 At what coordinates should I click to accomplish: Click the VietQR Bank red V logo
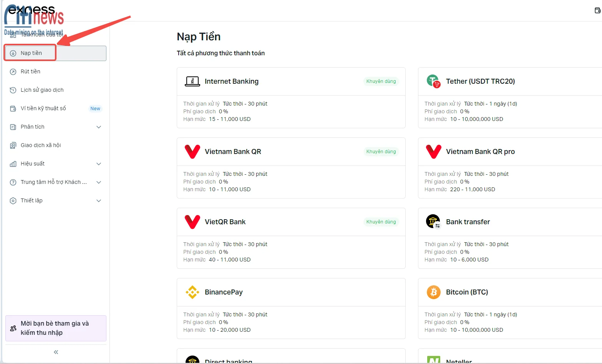point(192,222)
